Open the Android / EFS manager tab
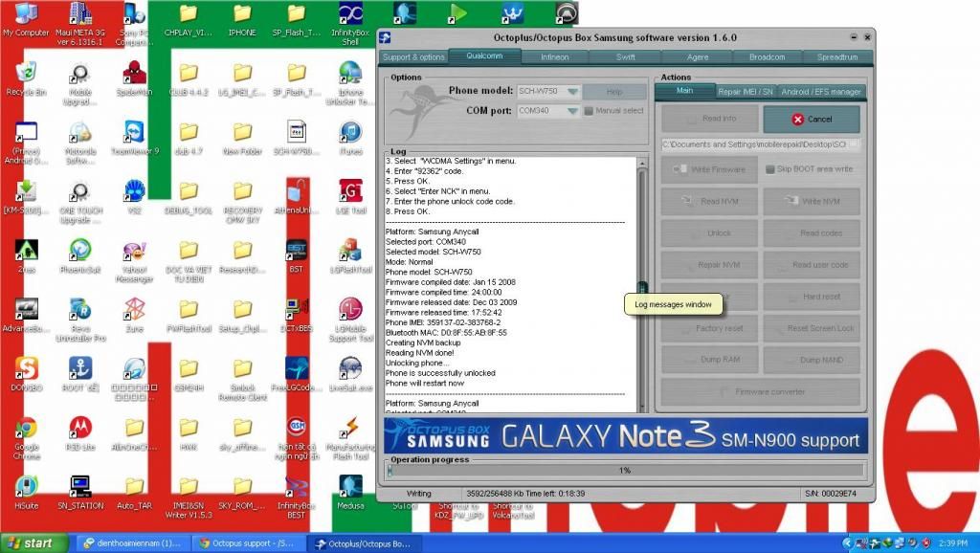The image size is (980, 553). 820,92
